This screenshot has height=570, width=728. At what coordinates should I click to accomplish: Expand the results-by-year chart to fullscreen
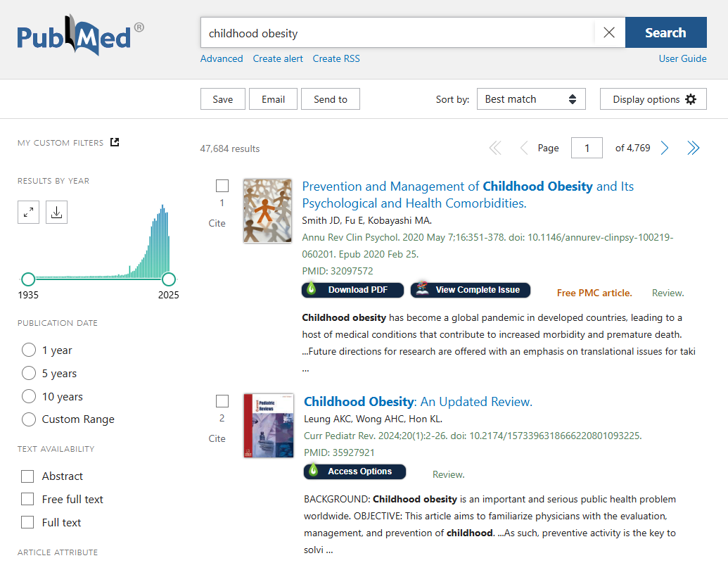(x=28, y=212)
